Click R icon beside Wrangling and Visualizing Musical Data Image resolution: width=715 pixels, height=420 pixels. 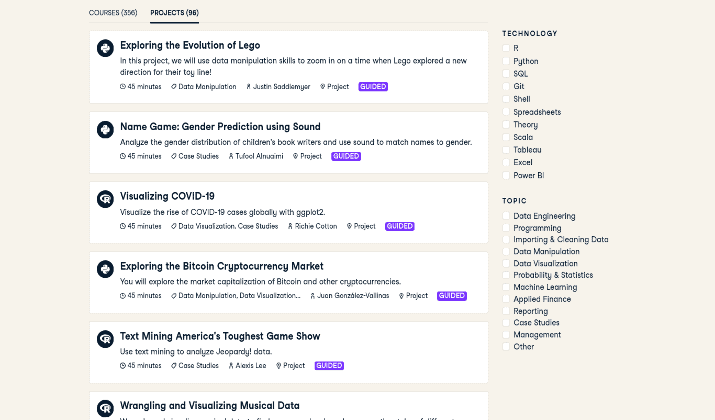tap(105, 408)
